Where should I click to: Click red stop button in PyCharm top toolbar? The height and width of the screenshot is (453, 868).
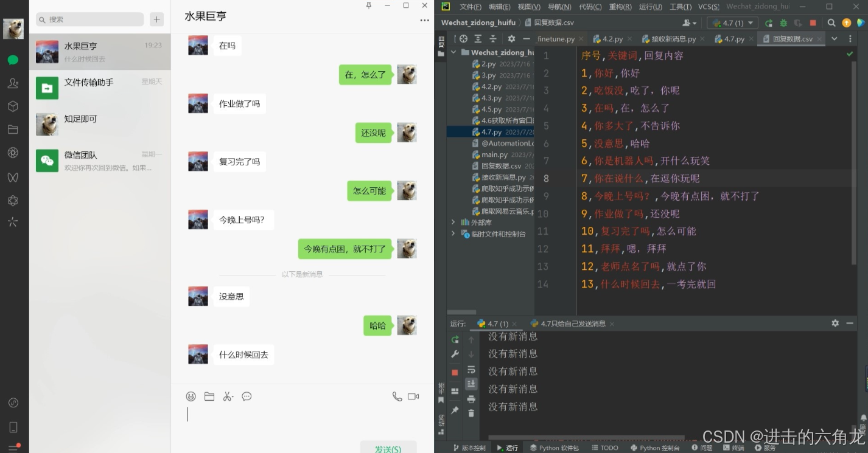pyautogui.click(x=813, y=23)
